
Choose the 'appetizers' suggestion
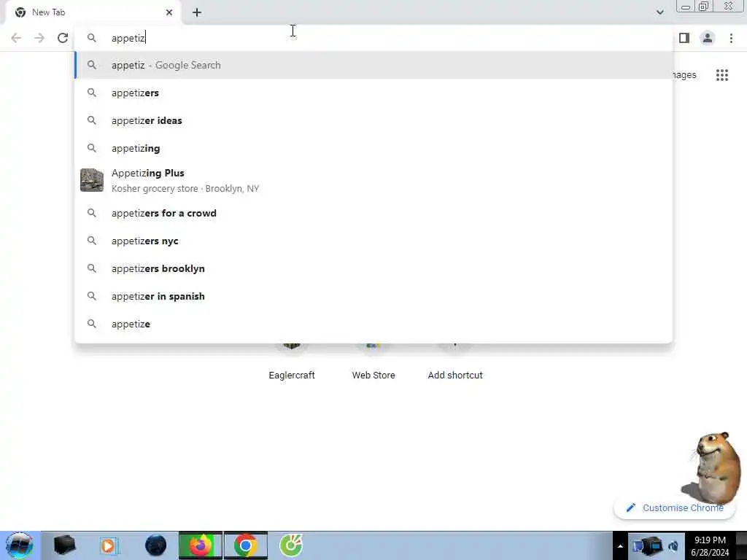click(x=373, y=93)
